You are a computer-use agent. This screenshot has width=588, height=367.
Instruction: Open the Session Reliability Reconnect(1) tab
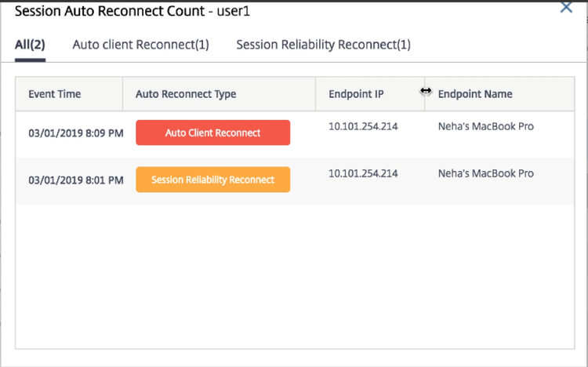tap(323, 45)
